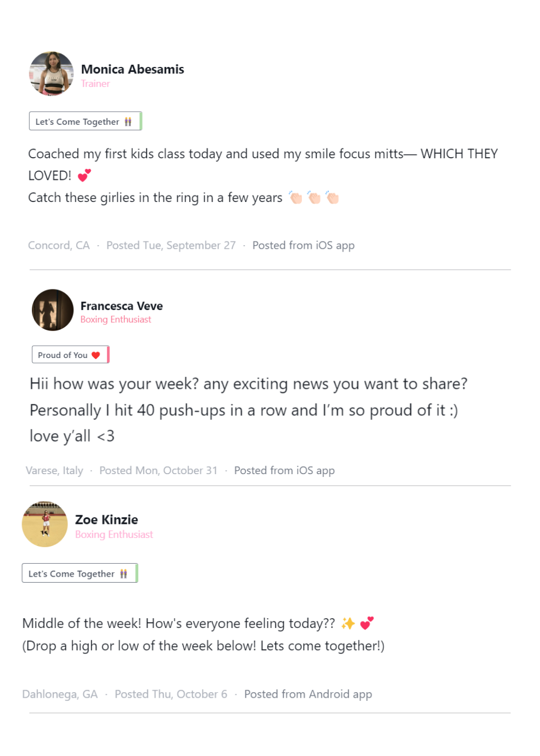Select Zoe's Let's Come Together tag
The image size is (540, 756).
click(x=79, y=573)
